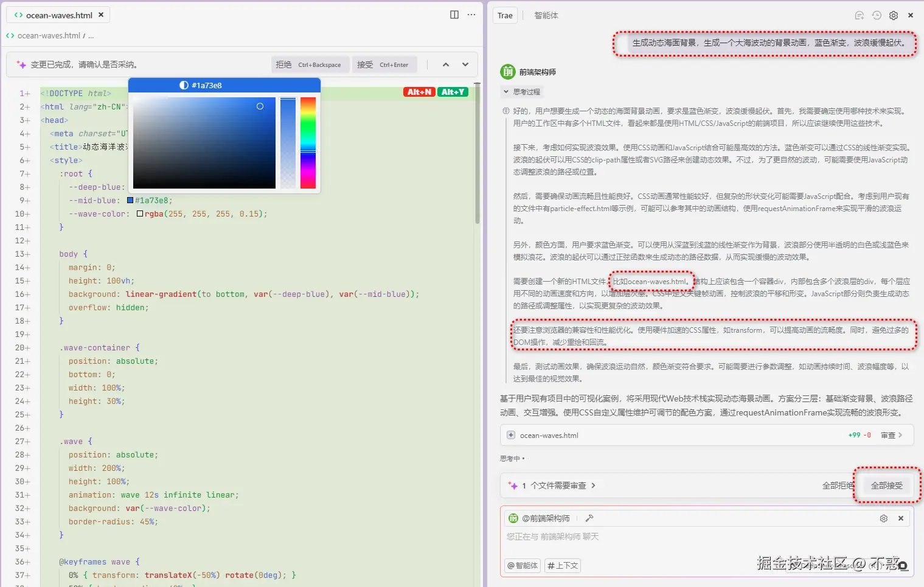The image size is (924, 587).
Task: Focus the chat message input field
Action: (x=707, y=537)
